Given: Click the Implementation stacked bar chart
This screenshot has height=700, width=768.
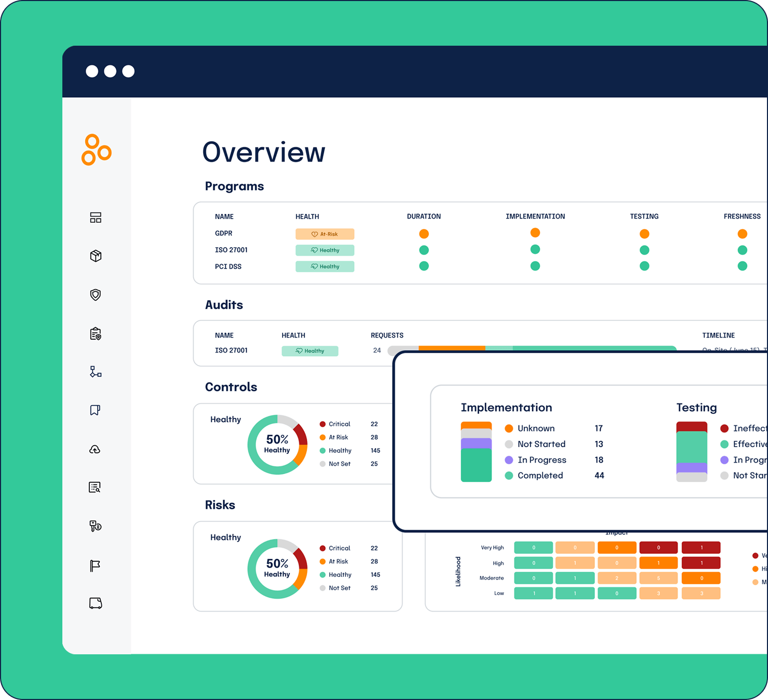Looking at the screenshot, I should coord(476,452).
